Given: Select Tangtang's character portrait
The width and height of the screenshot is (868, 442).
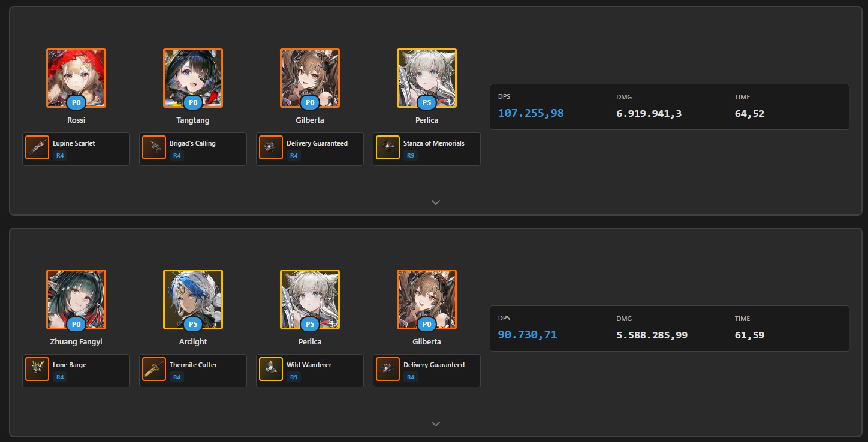Looking at the screenshot, I should tap(193, 78).
